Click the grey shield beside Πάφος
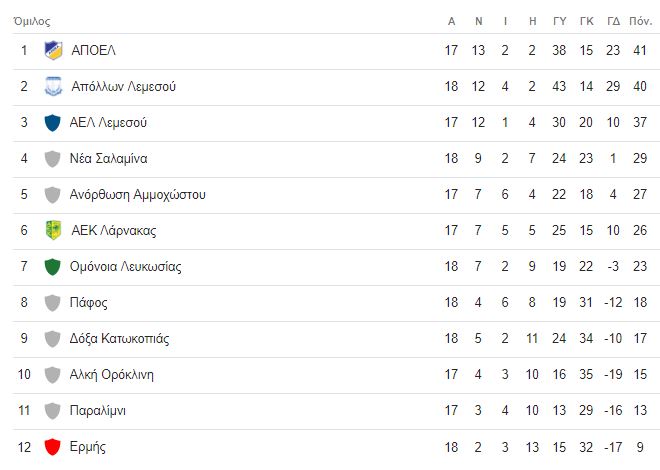660x470 pixels. (53, 303)
